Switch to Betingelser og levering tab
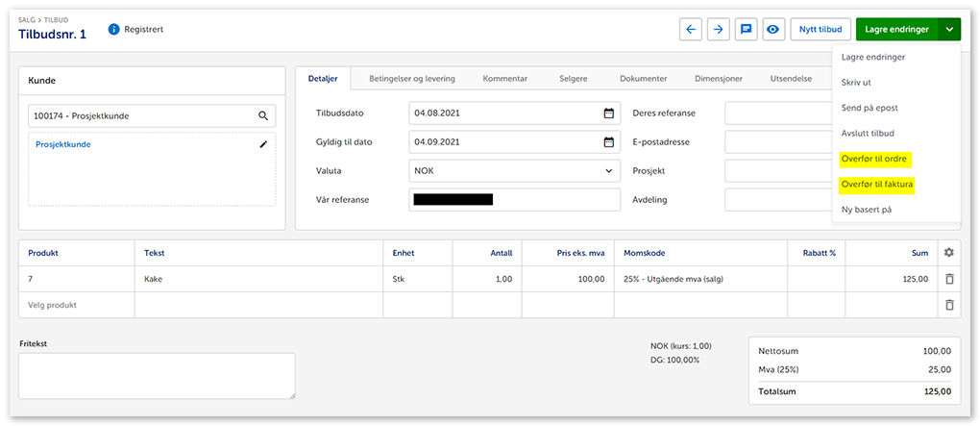The height and width of the screenshot is (426, 980). tap(412, 79)
